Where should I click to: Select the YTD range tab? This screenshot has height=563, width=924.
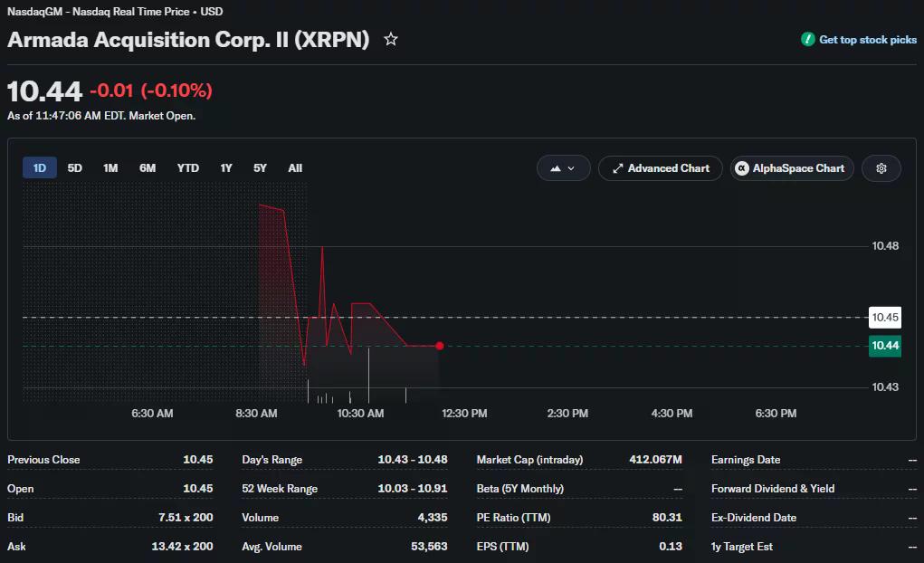pos(188,168)
